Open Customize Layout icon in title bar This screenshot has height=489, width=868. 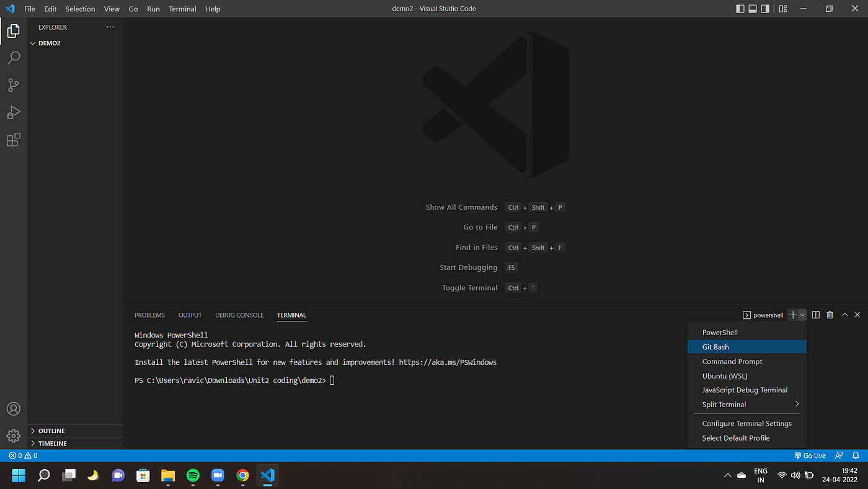pyautogui.click(x=783, y=9)
